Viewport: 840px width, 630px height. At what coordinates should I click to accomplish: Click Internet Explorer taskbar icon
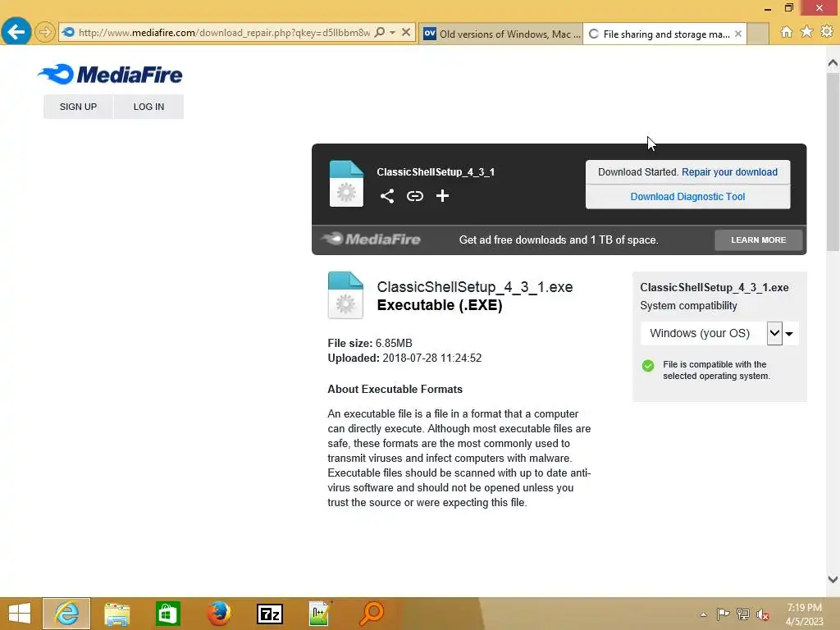tap(66, 614)
